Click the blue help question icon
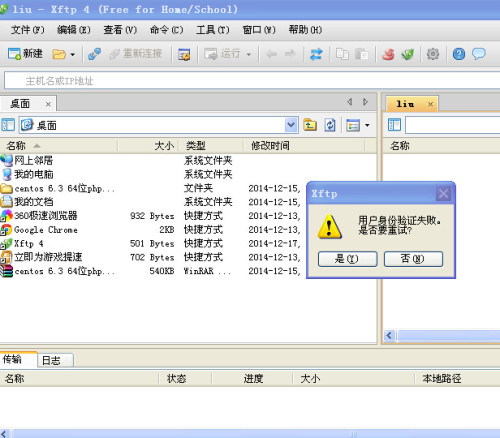Screen dimensions: 500x438 pyautogui.click(x=459, y=54)
